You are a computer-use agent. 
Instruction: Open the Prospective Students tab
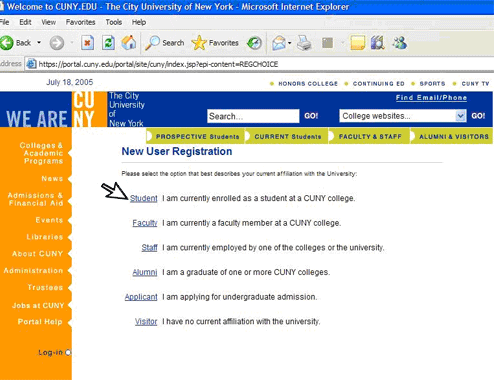pyautogui.click(x=196, y=136)
